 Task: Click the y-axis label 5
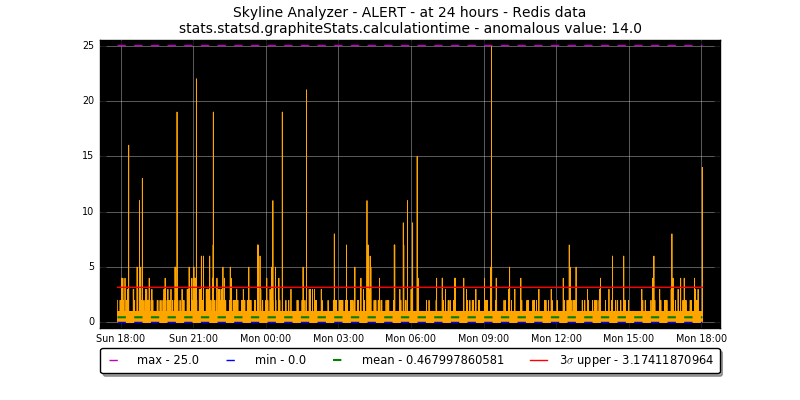pyautogui.click(x=92, y=267)
